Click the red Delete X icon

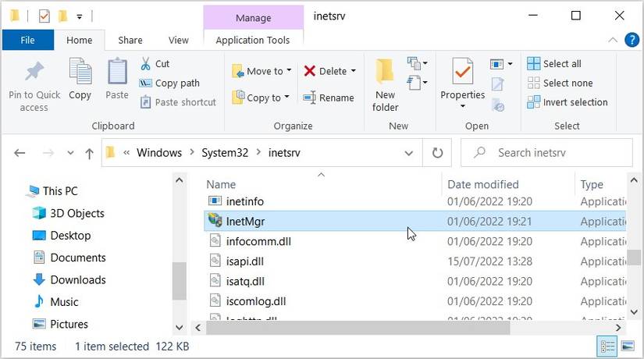tap(310, 71)
